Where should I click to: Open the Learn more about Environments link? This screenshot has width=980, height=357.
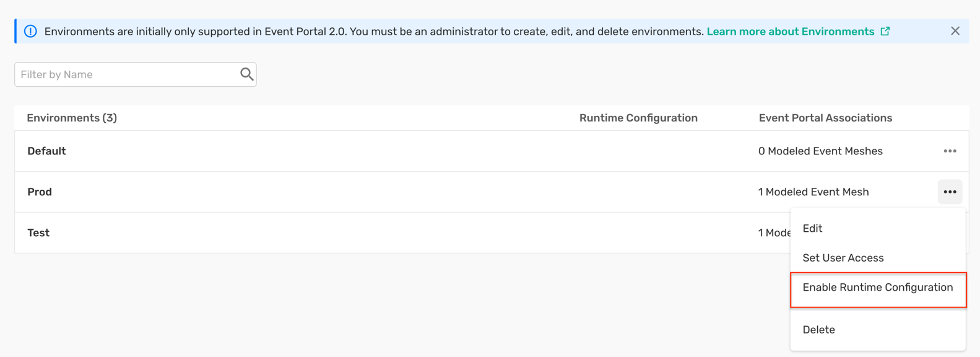click(790, 32)
